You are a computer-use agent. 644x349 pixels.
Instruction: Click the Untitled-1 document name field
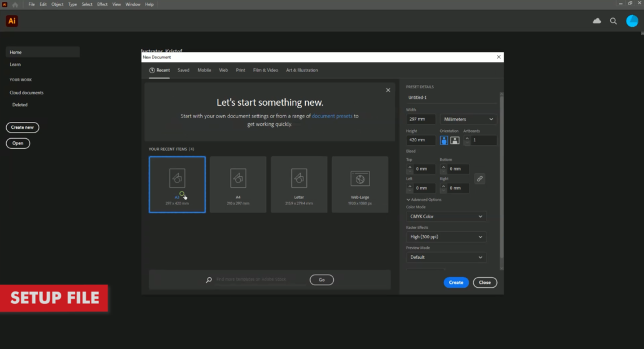[x=451, y=98]
